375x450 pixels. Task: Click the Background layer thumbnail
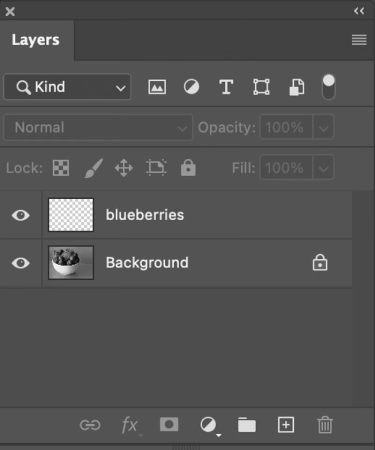tap(71, 263)
